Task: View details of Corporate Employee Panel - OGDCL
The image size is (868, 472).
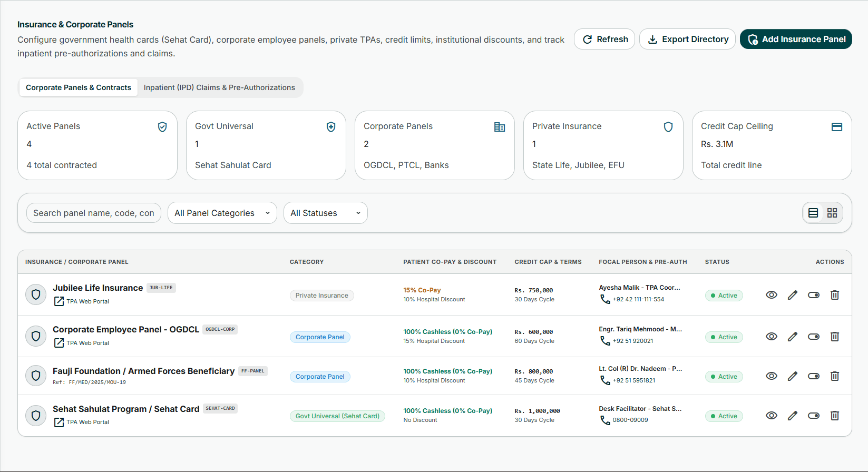Action: pyautogui.click(x=772, y=337)
